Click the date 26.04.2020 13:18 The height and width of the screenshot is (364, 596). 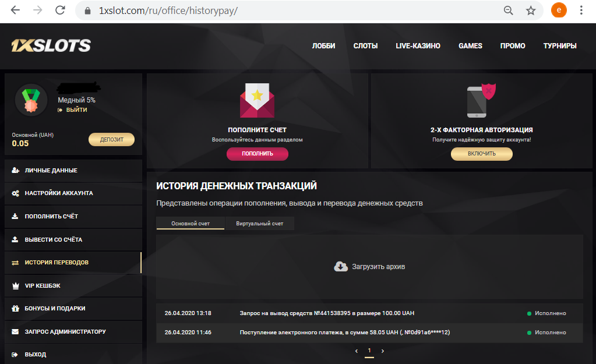tap(188, 313)
